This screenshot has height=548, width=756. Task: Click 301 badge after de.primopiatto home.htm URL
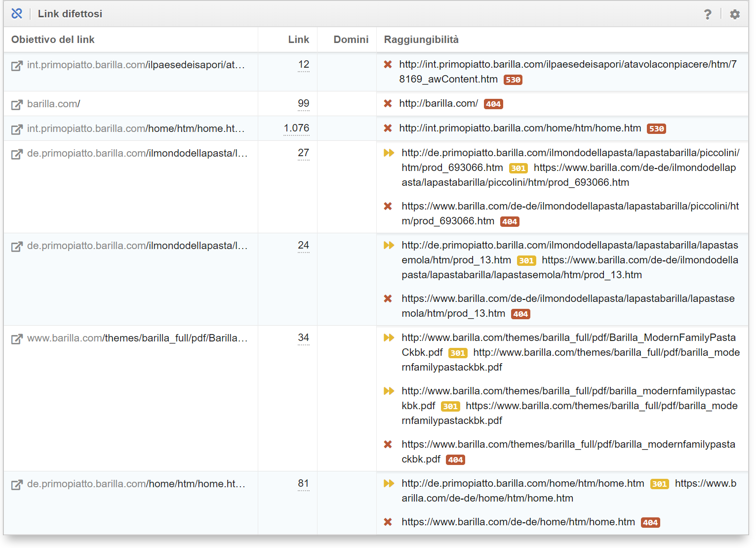[x=660, y=484]
